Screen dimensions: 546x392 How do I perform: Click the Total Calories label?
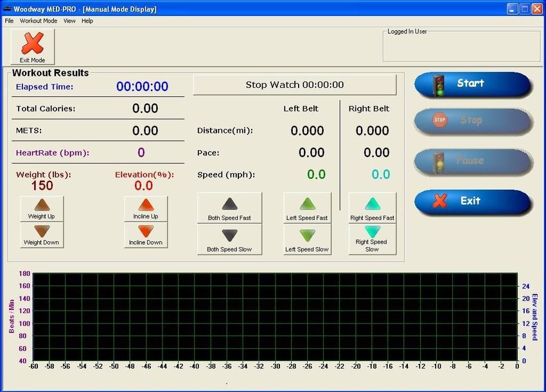click(x=46, y=108)
